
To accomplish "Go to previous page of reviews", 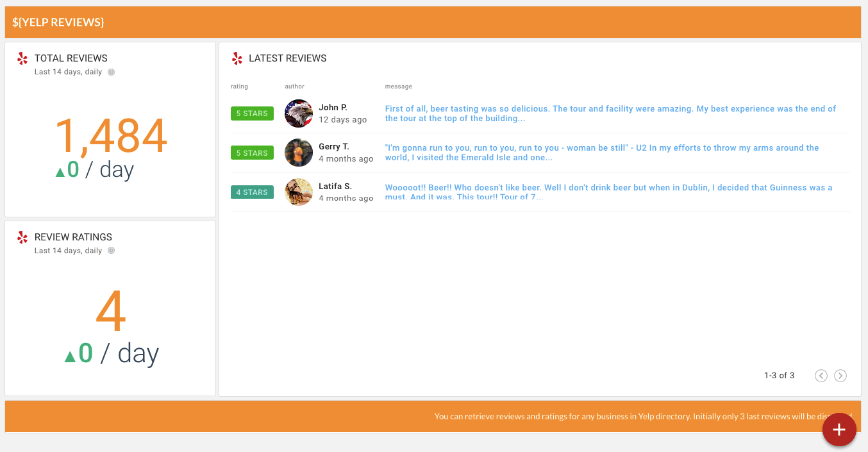I will tap(821, 376).
